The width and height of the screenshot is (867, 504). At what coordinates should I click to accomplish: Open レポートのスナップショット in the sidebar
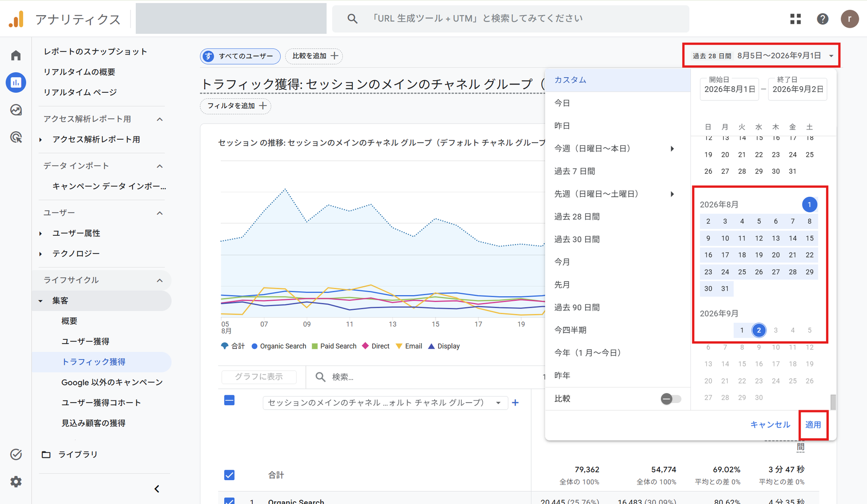95,52
